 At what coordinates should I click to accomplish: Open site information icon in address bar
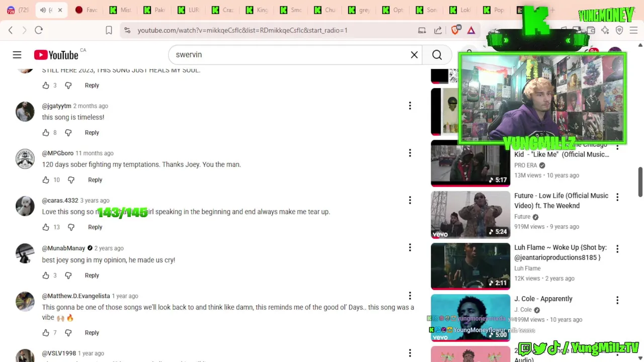point(127,30)
